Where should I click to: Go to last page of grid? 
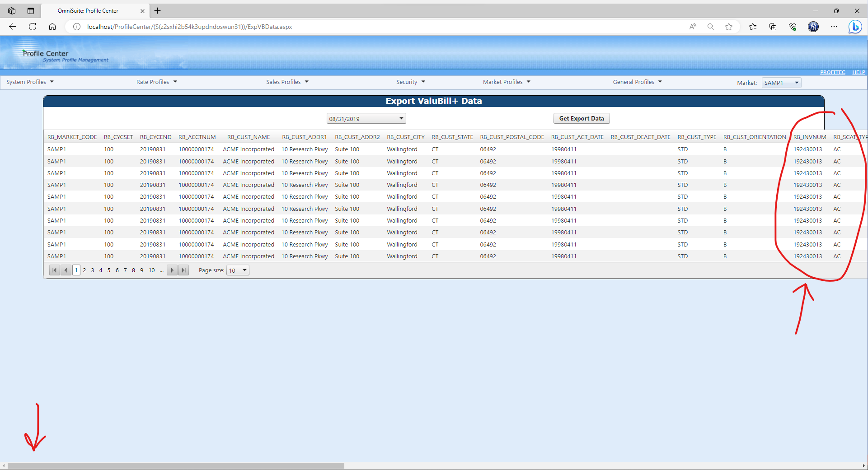click(183, 270)
